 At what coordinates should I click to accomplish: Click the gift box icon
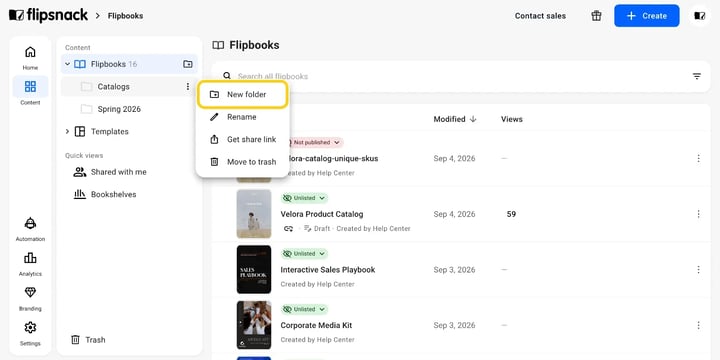(x=596, y=16)
